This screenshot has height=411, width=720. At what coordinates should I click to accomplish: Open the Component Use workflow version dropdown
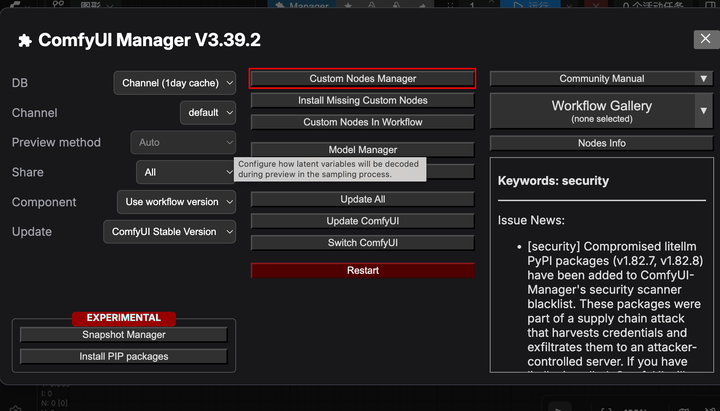click(176, 202)
